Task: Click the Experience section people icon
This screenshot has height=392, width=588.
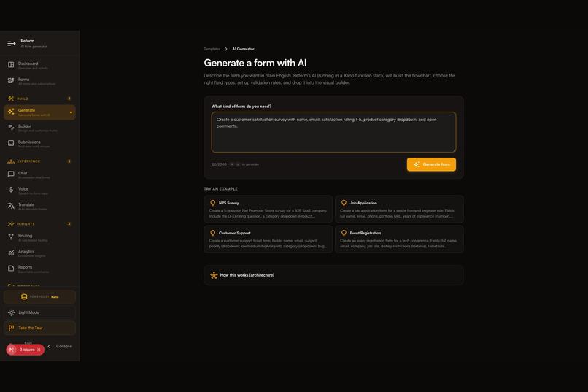Action: [11, 161]
